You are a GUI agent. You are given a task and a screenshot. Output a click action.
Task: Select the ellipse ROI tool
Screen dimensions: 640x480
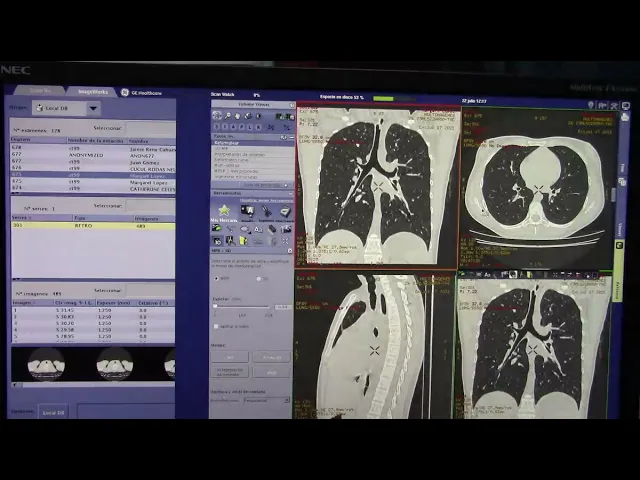point(244,229)
